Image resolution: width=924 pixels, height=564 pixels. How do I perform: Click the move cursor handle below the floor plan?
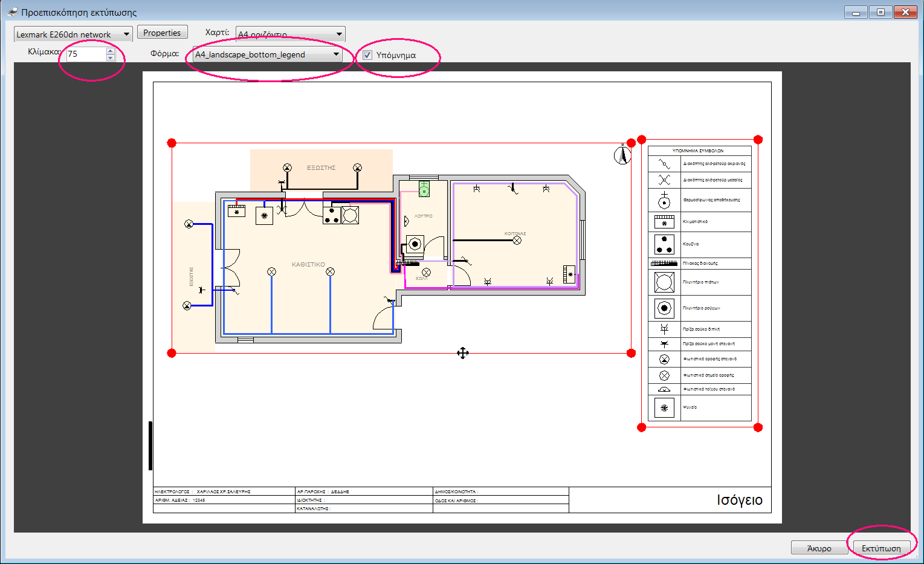(462, 353)
